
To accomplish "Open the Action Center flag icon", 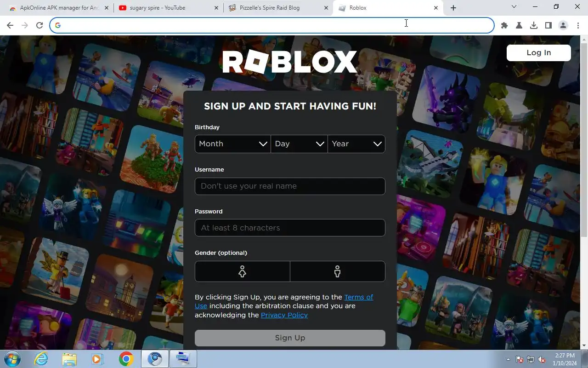I will (x=520, y=359).
